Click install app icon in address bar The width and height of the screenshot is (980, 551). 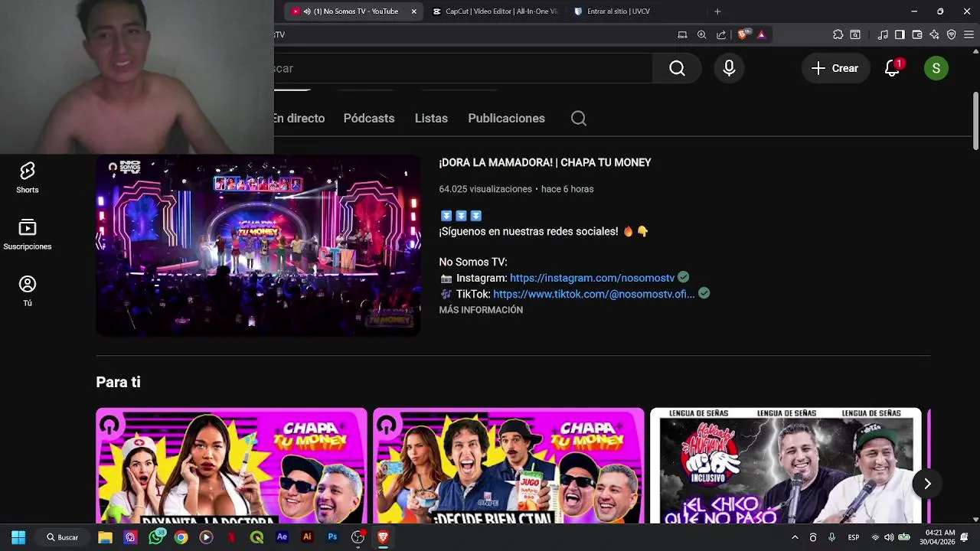point(682,34)
